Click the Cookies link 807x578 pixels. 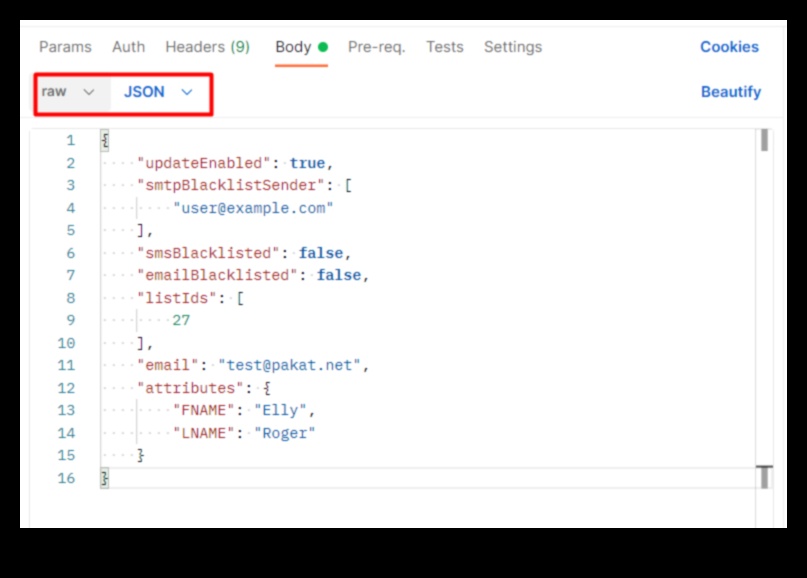[x=729, y=47]
